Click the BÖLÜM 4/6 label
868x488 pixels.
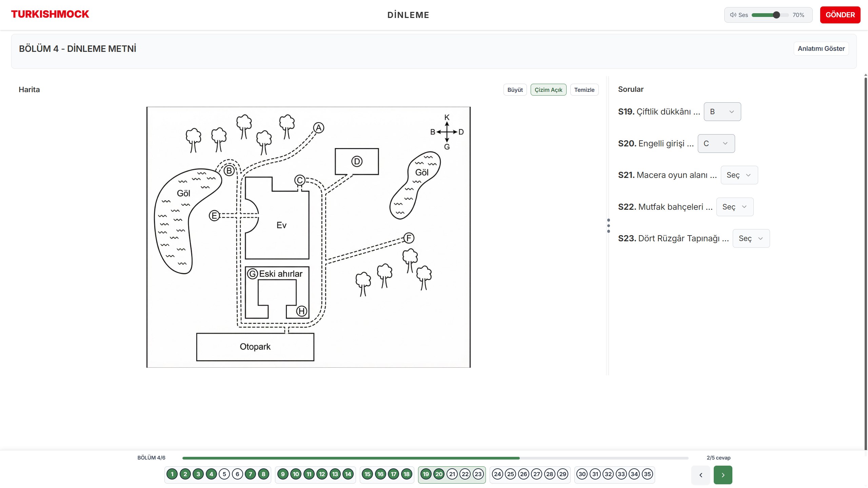151,458
